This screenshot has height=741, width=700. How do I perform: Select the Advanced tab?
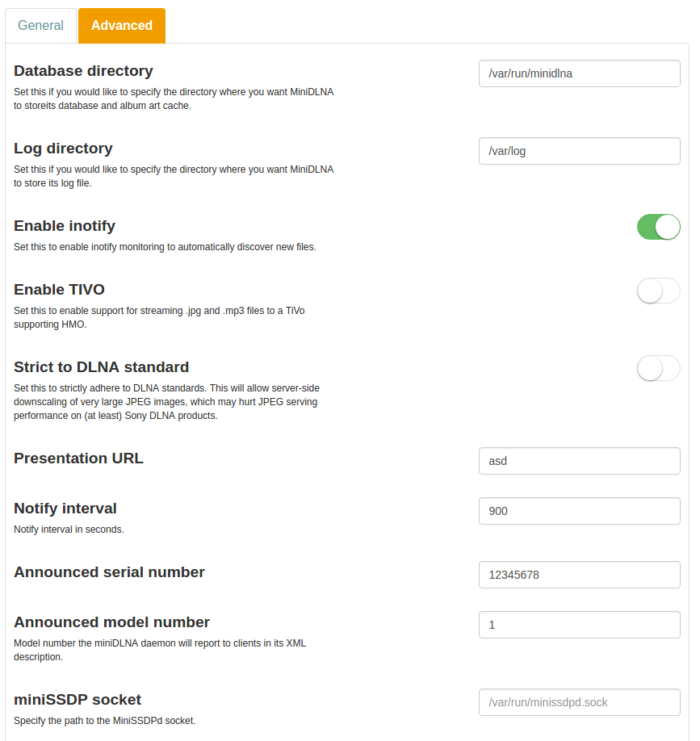point(122,25)
